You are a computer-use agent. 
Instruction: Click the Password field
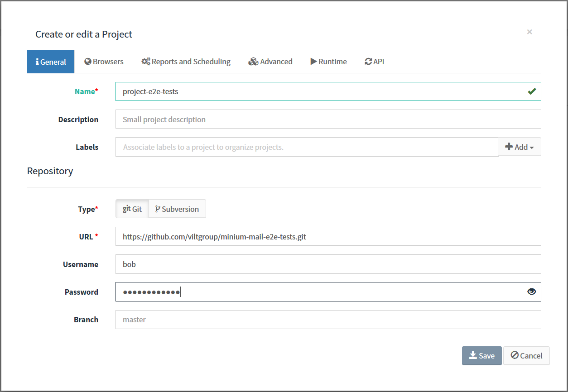(328, 292)
